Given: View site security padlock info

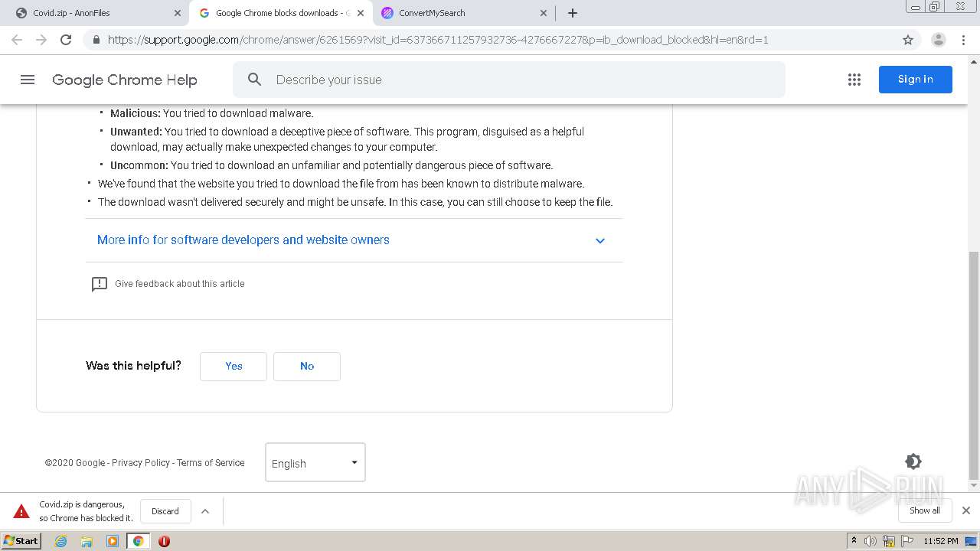Looking at the screenshot, I should click(96, 40).
